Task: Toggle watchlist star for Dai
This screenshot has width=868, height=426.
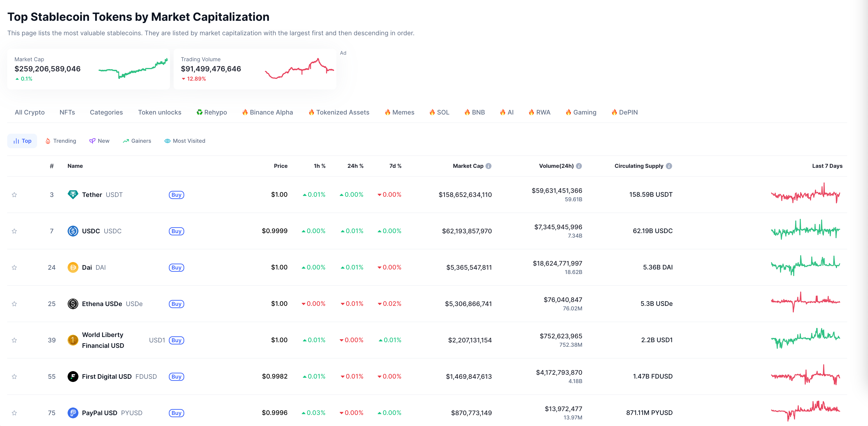Action: (14, 267)
